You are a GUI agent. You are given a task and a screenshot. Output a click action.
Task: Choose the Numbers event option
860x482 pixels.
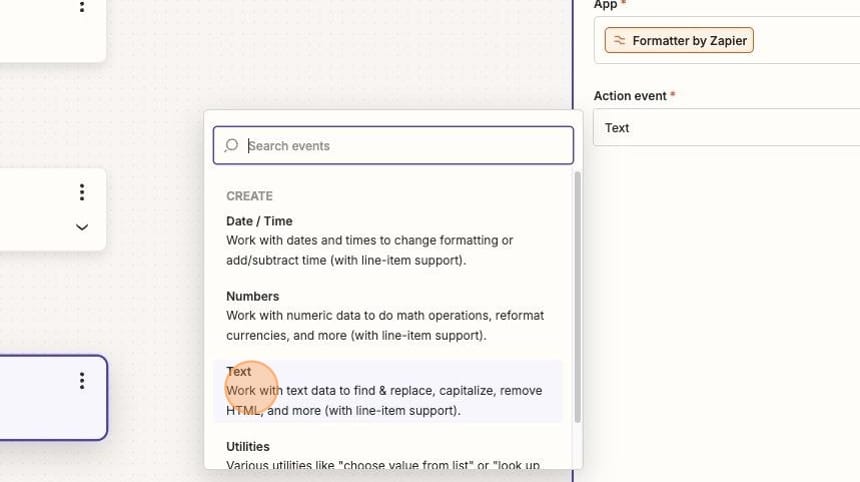click(387, 316)
